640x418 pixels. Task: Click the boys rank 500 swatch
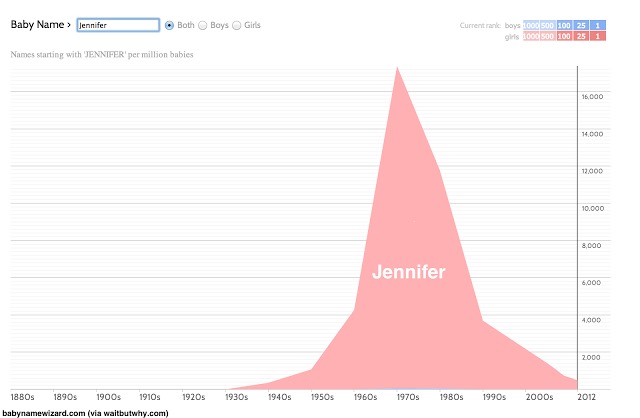tap(547, 25)
